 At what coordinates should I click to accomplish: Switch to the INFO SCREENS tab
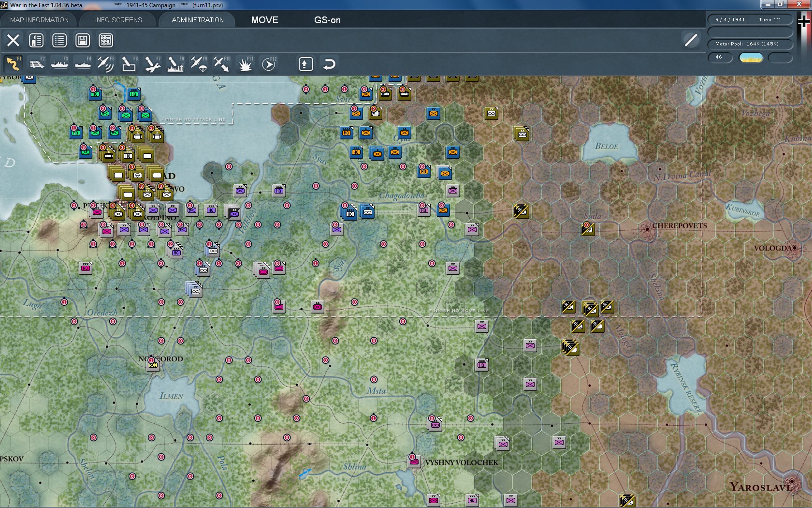(118, 20)
